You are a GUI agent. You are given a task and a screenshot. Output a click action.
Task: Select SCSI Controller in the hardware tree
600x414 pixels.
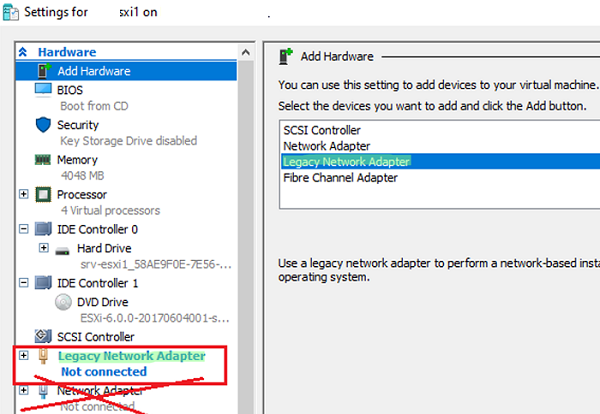tap(96, 337)
